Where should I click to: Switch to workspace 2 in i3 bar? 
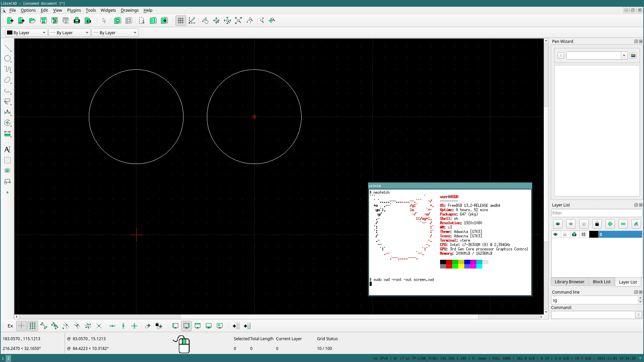[8, 358]
